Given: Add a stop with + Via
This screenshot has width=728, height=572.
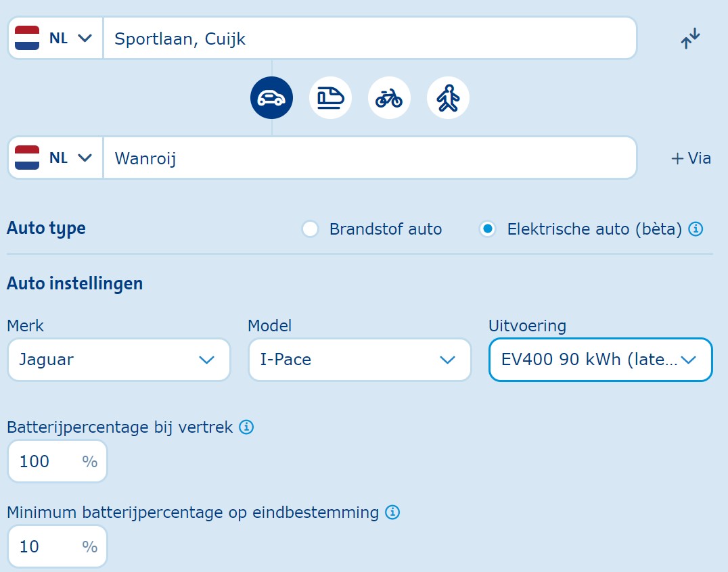Looking at the screenshot, I should click(x=691, y=158).
